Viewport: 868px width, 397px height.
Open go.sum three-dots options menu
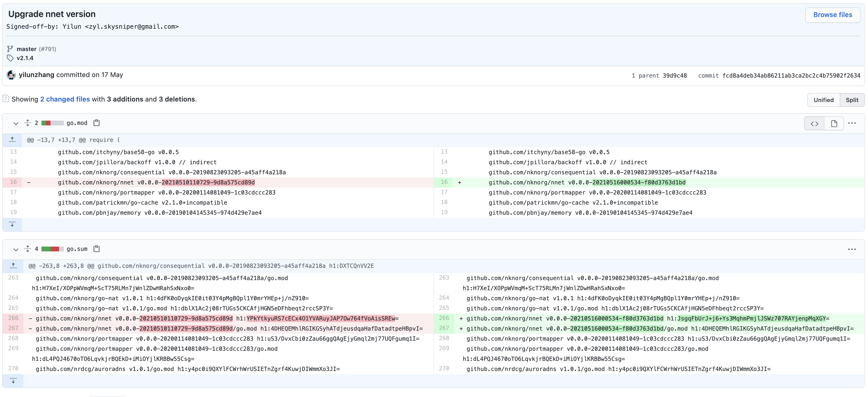point(852,249)
